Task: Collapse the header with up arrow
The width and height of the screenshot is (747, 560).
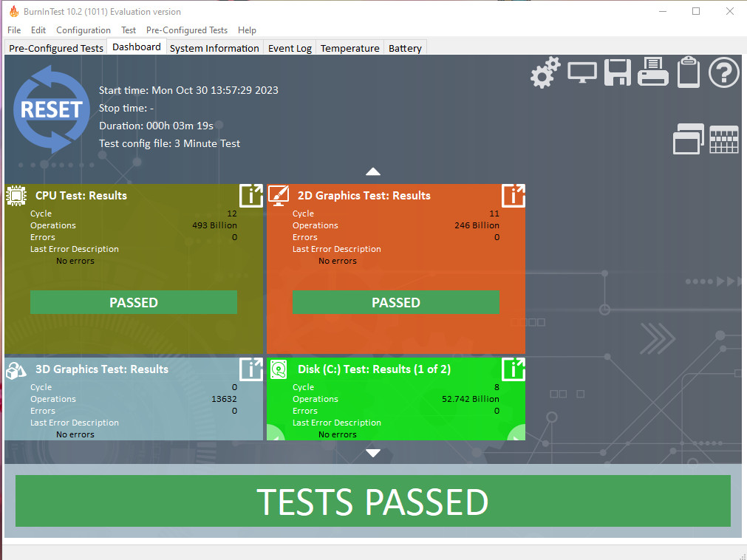Action: [x=373, y=171]
